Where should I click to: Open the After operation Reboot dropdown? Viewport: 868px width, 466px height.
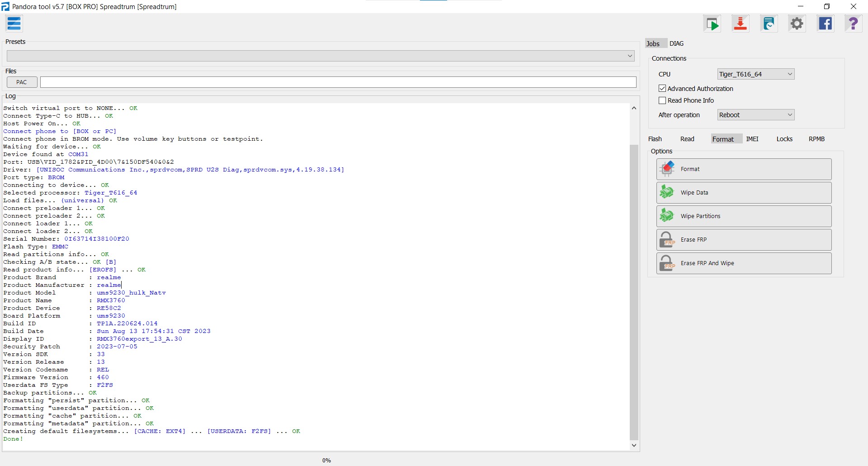click(756, 115)
